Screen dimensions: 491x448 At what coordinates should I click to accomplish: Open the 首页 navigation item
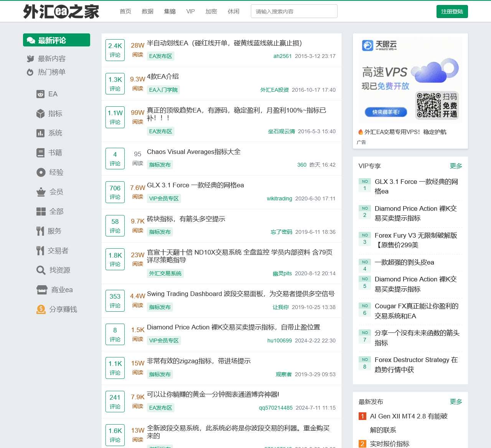[125, 12]
